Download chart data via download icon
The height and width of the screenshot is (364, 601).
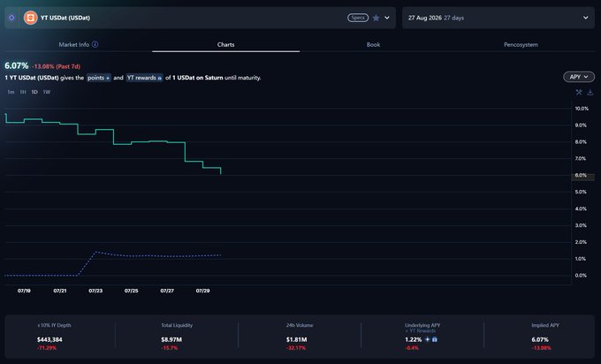590,92
